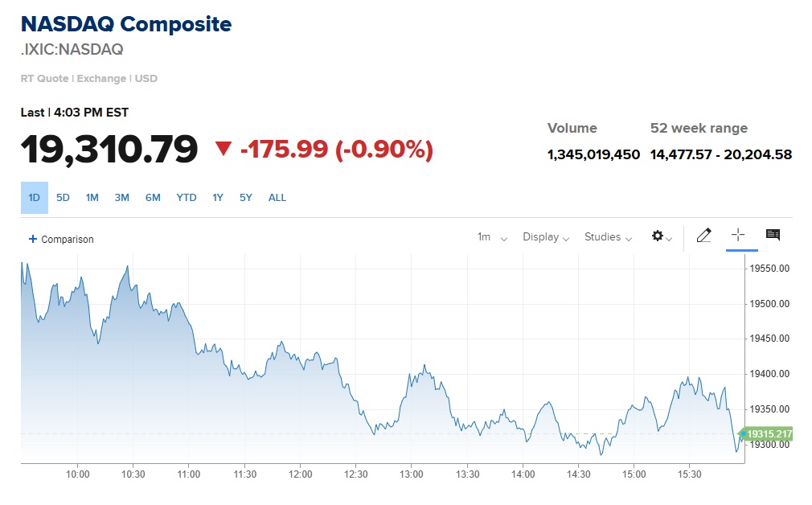The image size is (812, 505).
Task: Activate the pencil drawing tool
Action: 704,236
